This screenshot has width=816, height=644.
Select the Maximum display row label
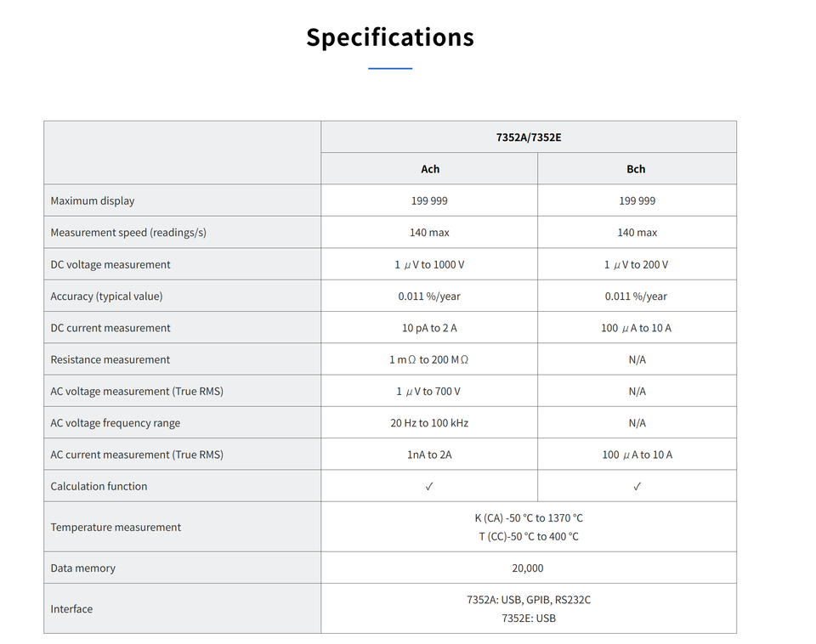[x=93, y=201]
